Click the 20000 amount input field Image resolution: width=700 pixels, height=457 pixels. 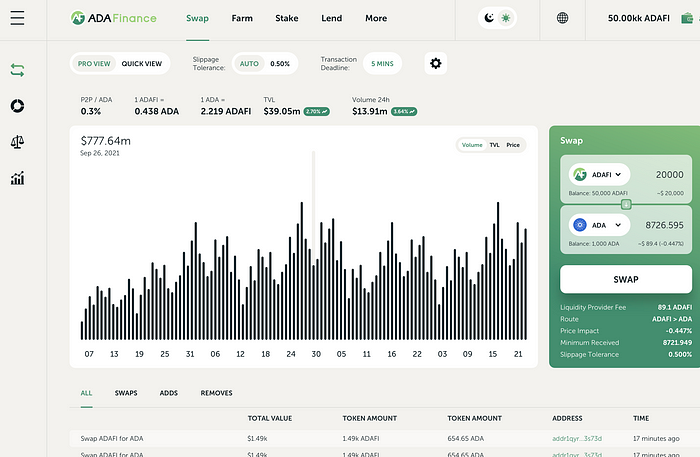[x=669, y=175]
